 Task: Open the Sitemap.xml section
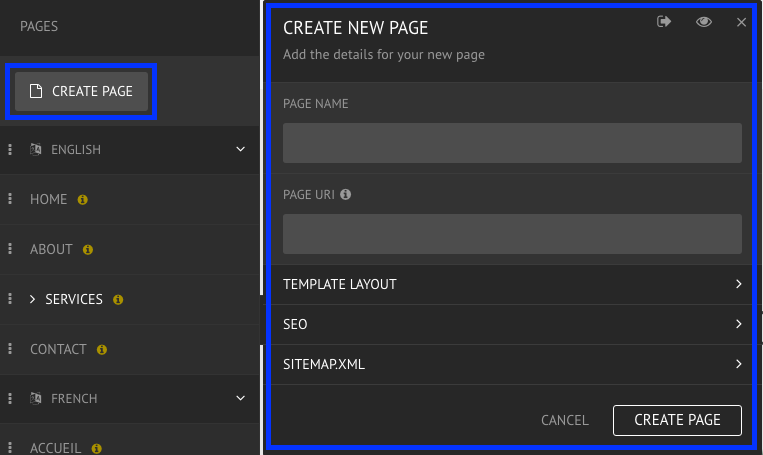click(x=512, y=364)
